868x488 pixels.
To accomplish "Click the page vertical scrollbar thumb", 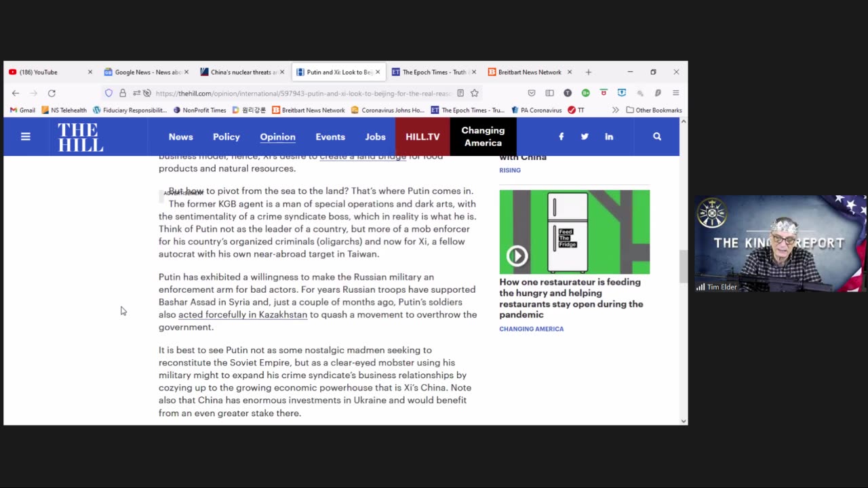I will 684,266.
